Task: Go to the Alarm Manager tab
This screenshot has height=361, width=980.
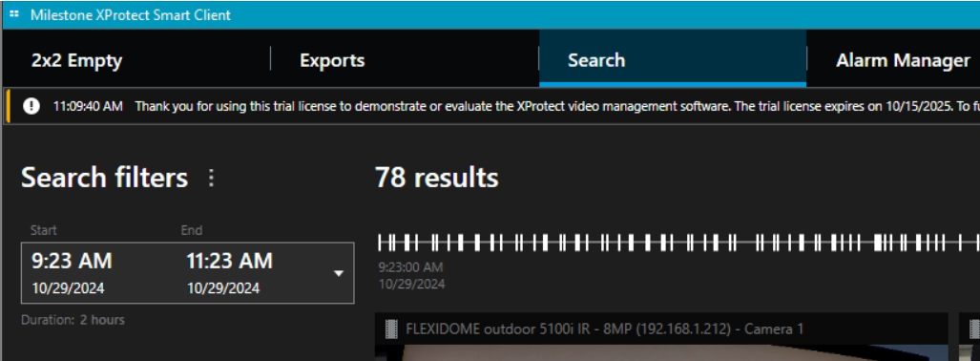Action: [903, 61]
